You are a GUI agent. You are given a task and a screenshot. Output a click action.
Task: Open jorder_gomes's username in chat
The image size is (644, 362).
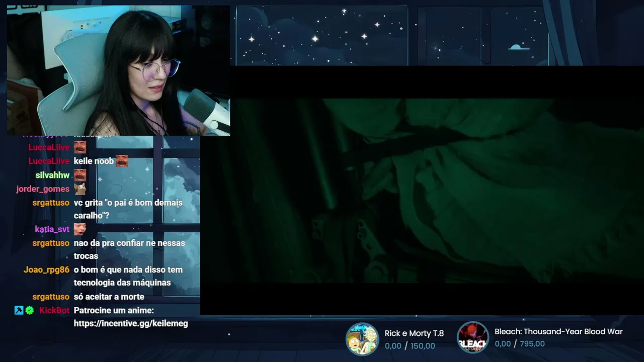point(43,189)
